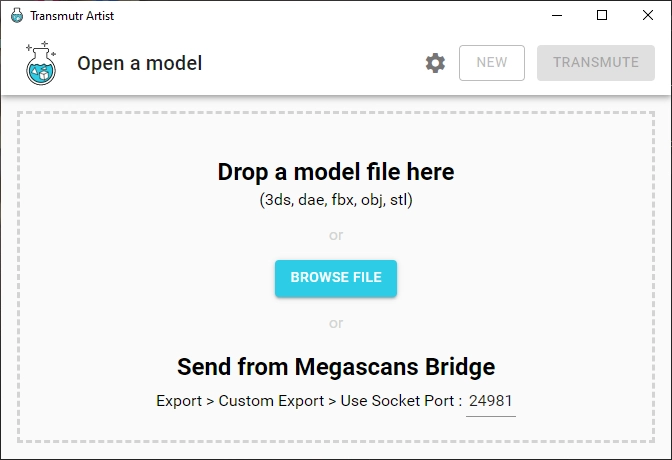
Task: Click the 'Drop a model file here' heading
Action: coord(336,171)
